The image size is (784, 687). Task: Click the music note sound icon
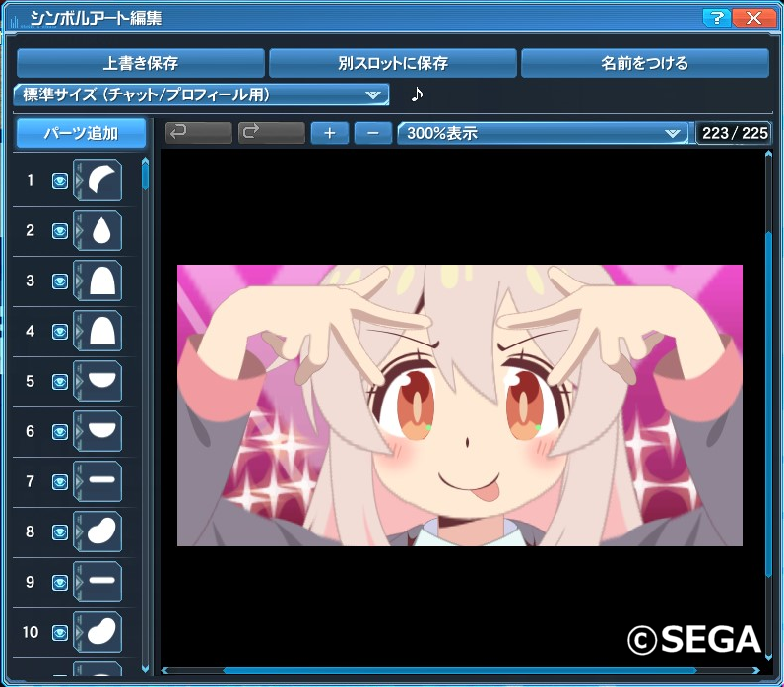pyautogui.click(x=417, y=94)
